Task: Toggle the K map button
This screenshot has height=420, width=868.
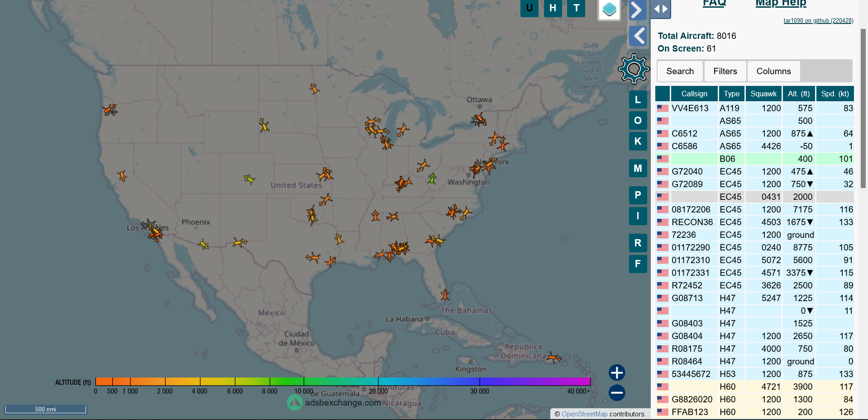Action: [638, 141]
